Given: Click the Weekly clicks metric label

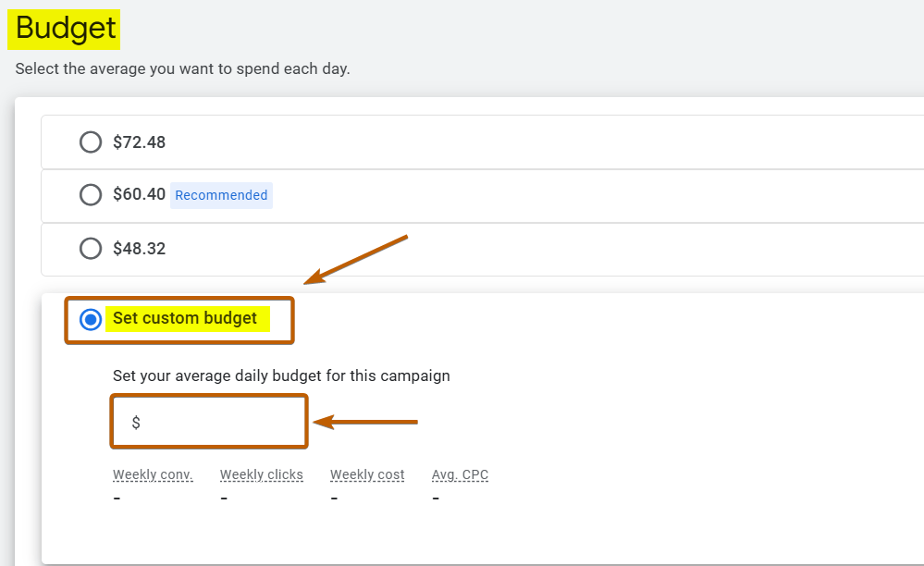Looking at the screenshot, I should (x=261, y=474).
